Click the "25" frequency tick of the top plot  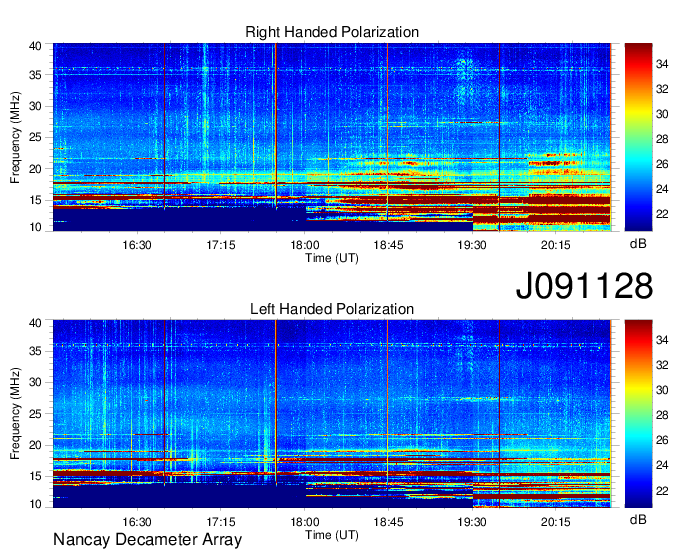[x=35, y=137]
